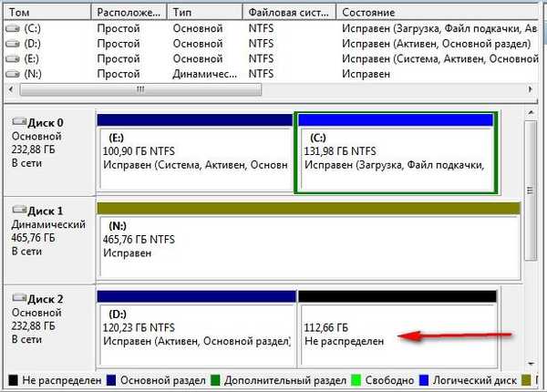Screen dimensions: 547x392
Task: Select the 112,66 ГБ unallocated space
Action: pos(397,329)
